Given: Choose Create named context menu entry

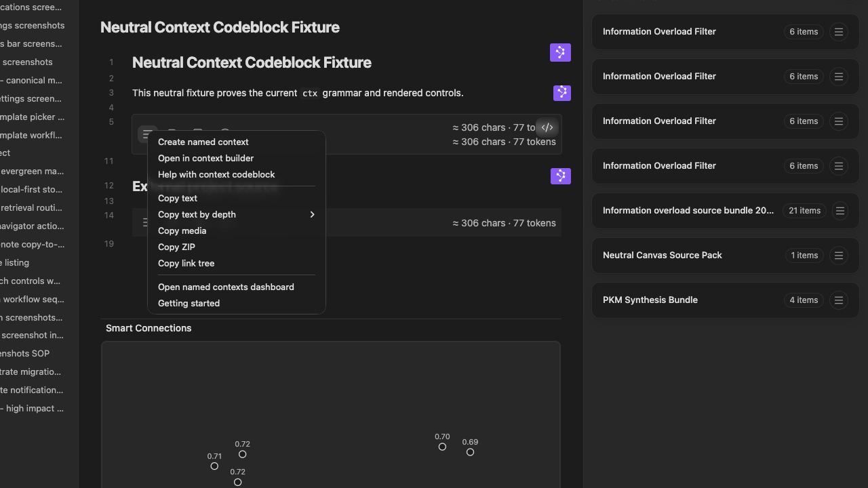Looking at the screenshot, I should tap(237, 142).
